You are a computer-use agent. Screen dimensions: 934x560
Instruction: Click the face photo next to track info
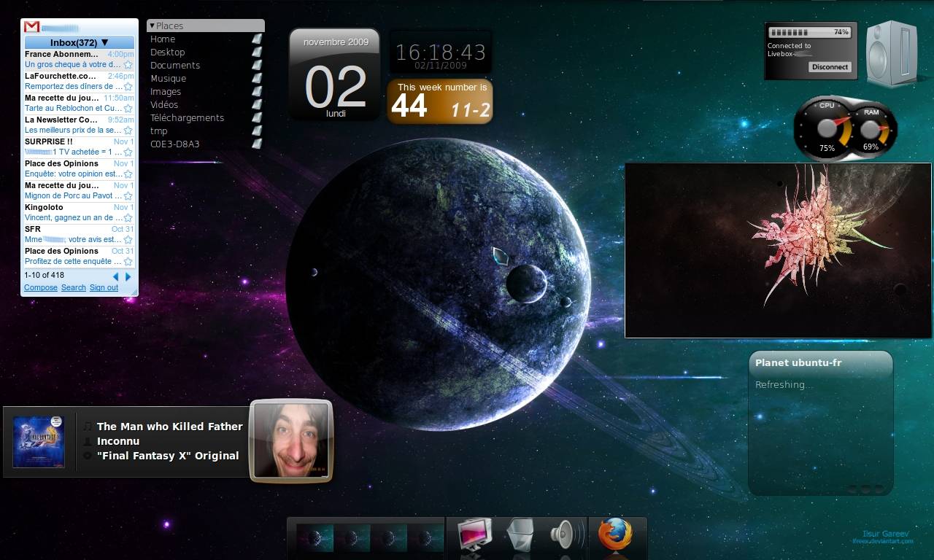click(291, 440)
